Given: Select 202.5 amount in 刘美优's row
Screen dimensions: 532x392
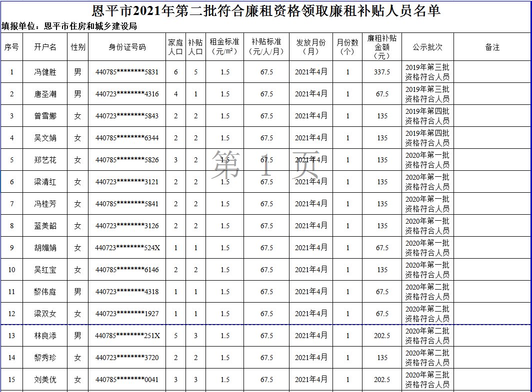Looking at the screenshot, I should tap(382, 380).
